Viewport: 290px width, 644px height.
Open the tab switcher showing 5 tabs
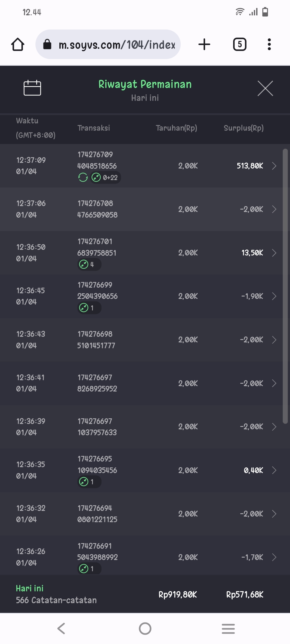tap(240, 44)
